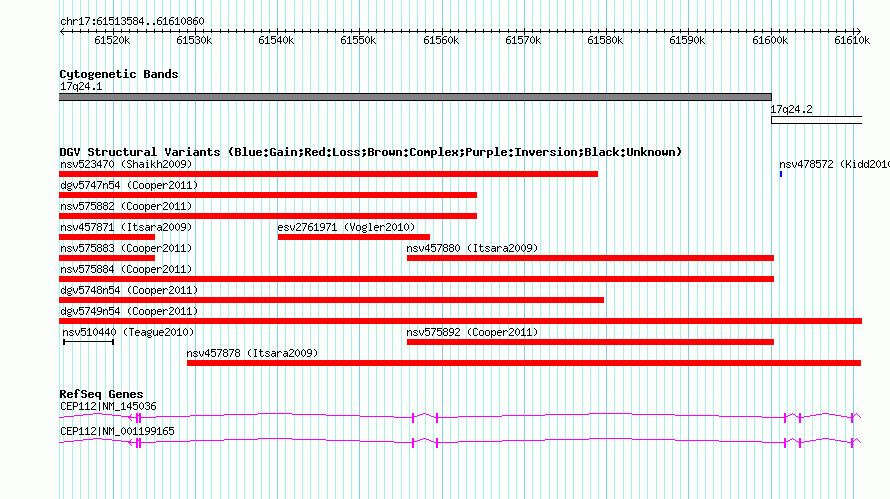Image resolution: width=890 pixels, height=499 pixels.
Task: Select the nsv575884 (Cooper2011) long bar
Action: coord(417,279)
